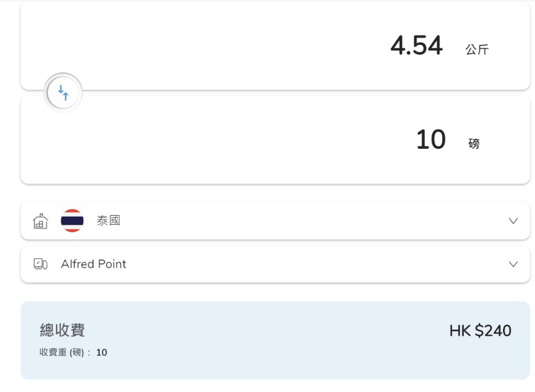This screenshot has width=535, height=392.
Task: Click the blue total fee summary panel
Action: pyautogui.click(x=275, y=340)
